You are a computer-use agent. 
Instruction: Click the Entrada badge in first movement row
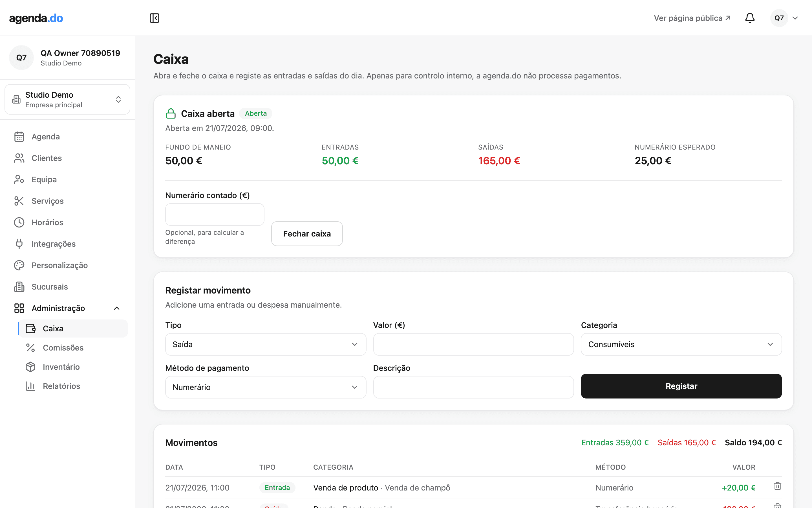click(x=277, y=487)
